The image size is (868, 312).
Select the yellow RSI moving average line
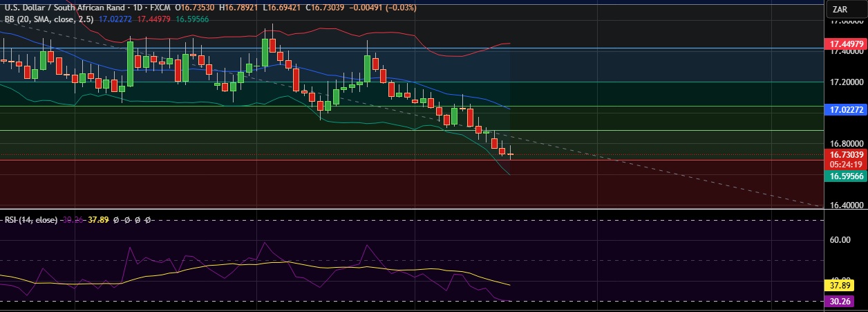(x=207, y=266)
